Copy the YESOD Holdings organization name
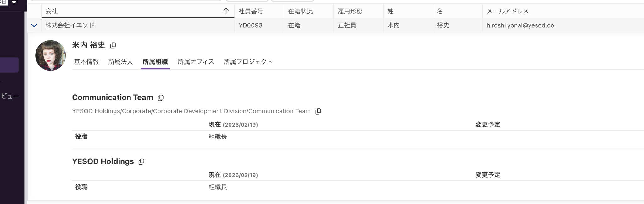The width and height of the screenshot is (644, 204). (142, 162)
